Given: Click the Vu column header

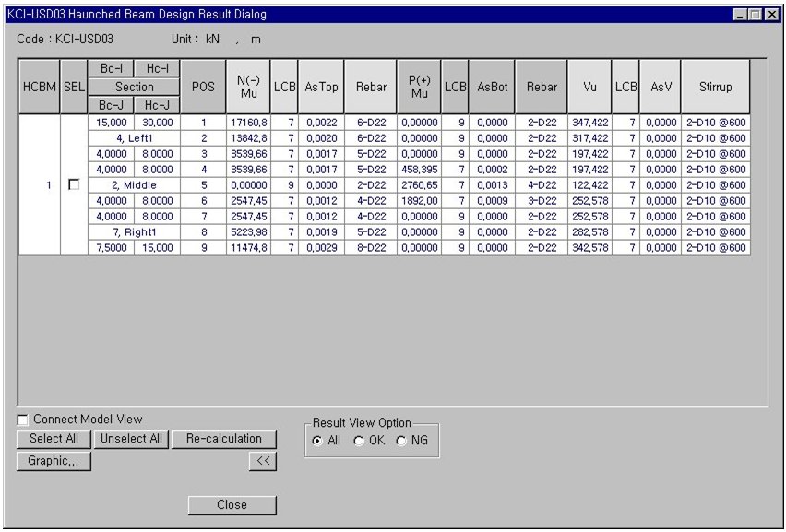Looking at the screenshot, I should click(589, 87).
